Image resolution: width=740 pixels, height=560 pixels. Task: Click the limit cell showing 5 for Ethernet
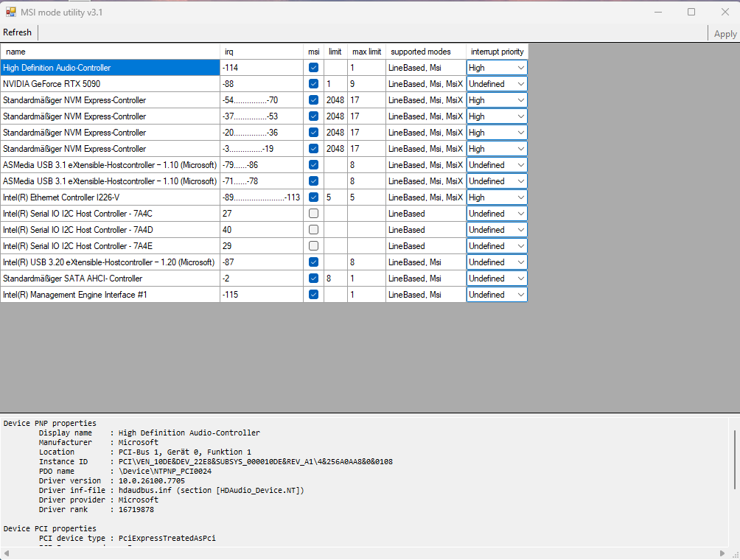click(x=335, y=197)
